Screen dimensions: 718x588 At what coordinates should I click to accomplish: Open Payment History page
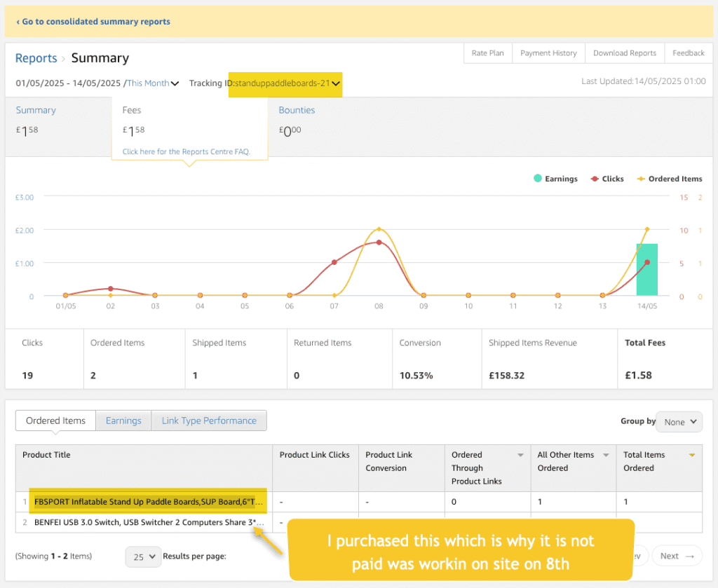[548, 53]
